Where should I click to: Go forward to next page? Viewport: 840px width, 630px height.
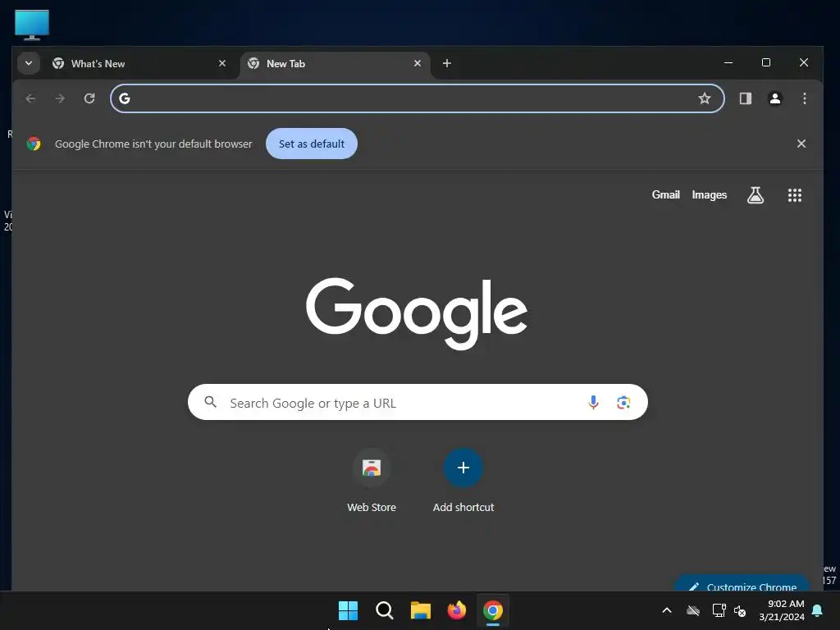(x=60, y=98)
